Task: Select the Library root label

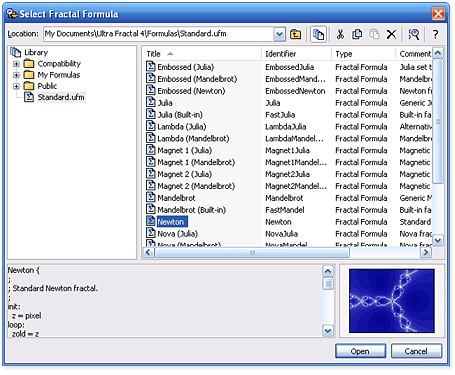Action: (x=36, y=52)
